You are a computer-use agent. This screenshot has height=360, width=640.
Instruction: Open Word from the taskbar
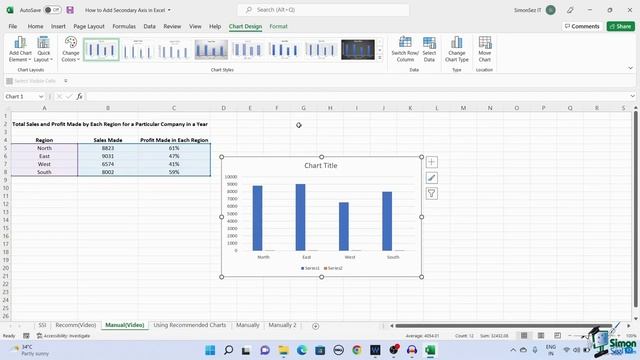tap(375, 350)
